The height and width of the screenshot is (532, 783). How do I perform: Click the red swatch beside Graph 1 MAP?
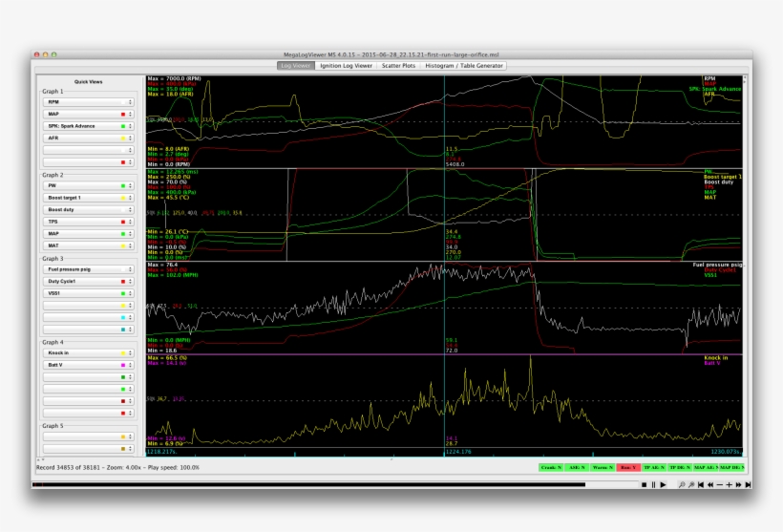(x=123, y=115)
